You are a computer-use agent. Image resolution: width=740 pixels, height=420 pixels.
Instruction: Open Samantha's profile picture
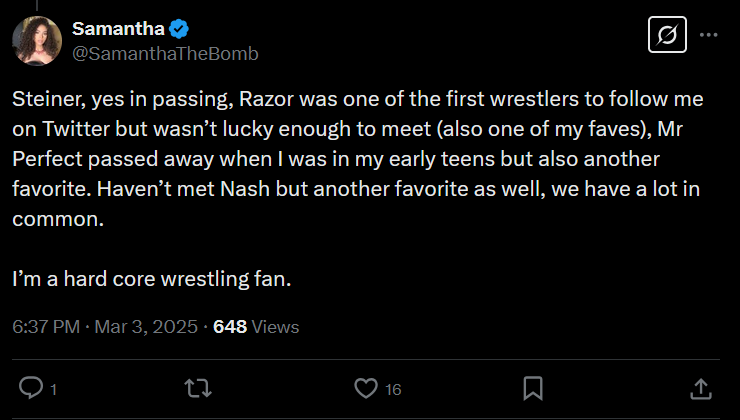pyautogui.click(x=36, y=42)
